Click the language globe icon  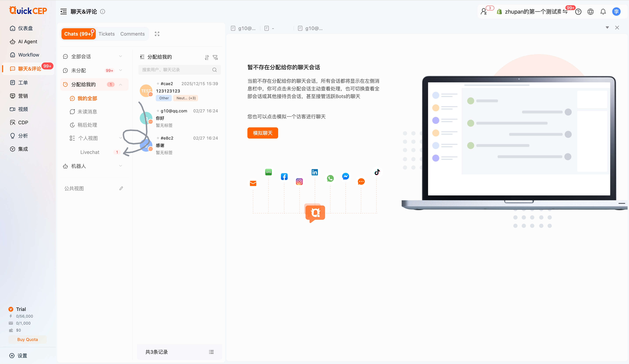coord(590,12)
